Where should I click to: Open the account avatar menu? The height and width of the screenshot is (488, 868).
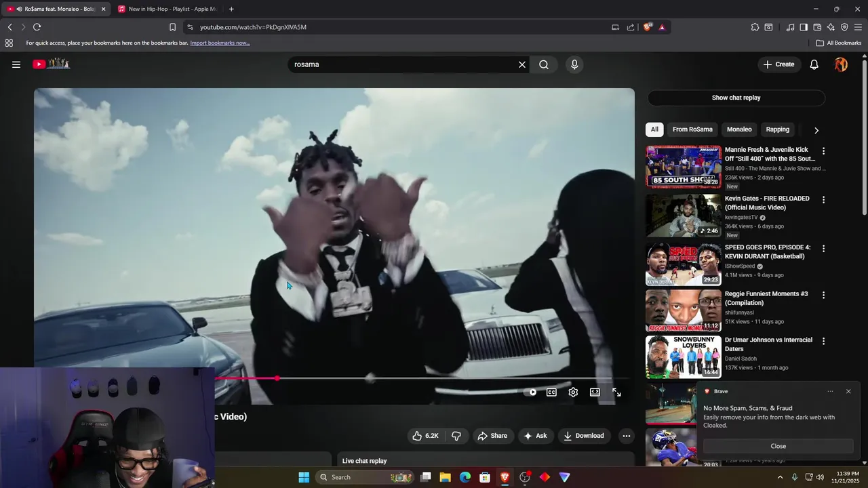coord(841,64)
